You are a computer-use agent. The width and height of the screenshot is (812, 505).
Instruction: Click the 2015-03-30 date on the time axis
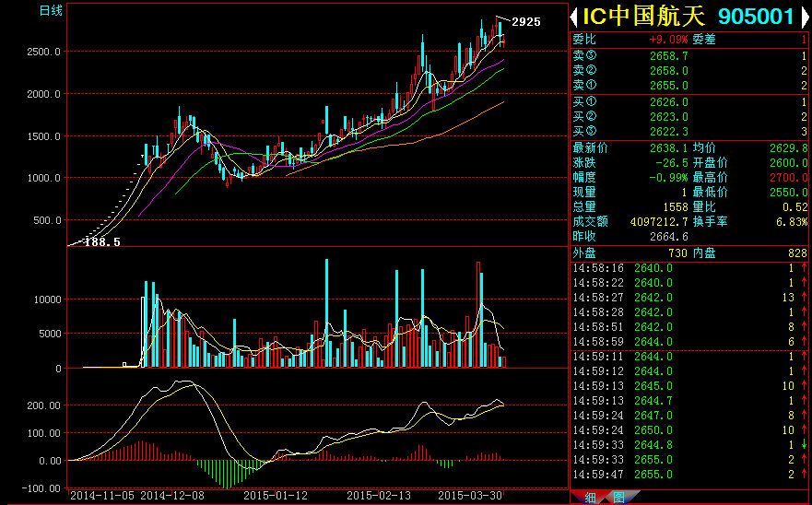click(470, 496)
